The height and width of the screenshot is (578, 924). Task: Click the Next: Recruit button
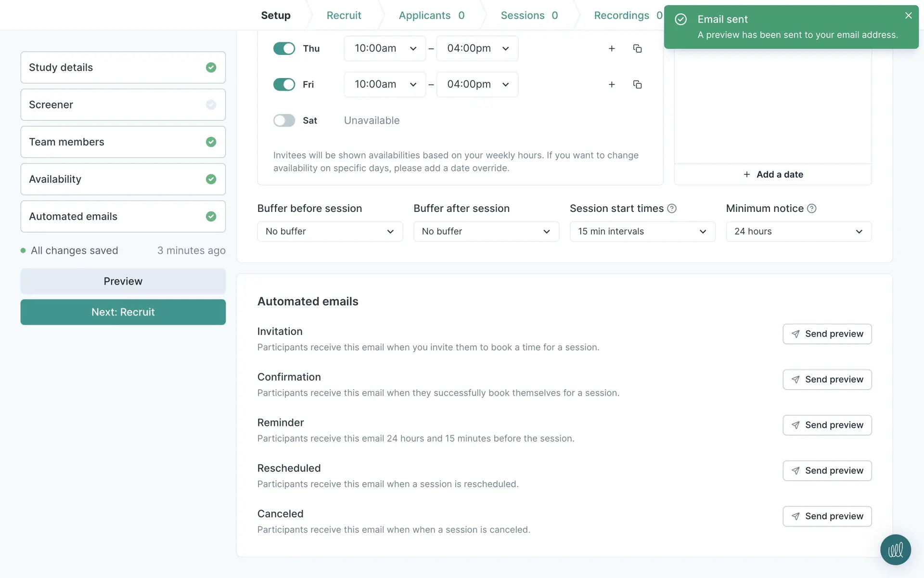click(x=123, y=312)
